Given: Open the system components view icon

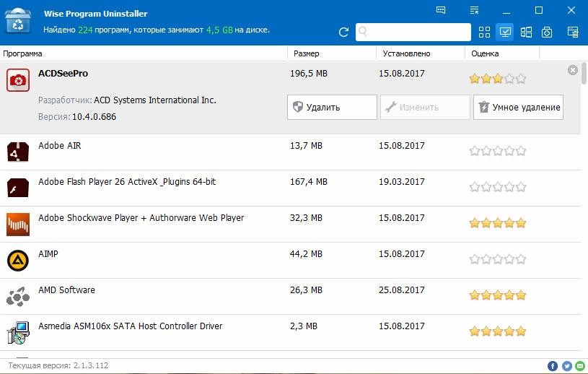Looking at the screenshot, I should 547,32.
